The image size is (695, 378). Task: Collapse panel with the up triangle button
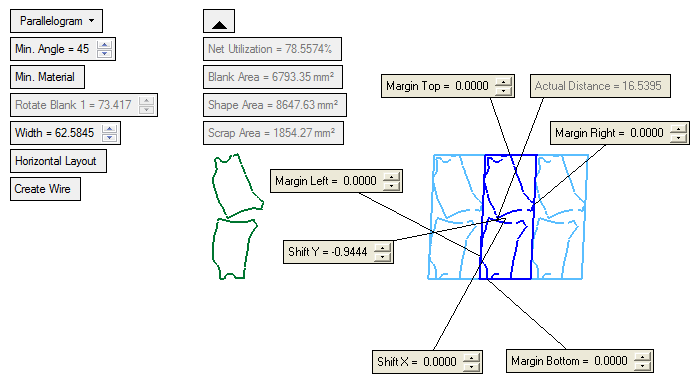(x=219, y=21)
